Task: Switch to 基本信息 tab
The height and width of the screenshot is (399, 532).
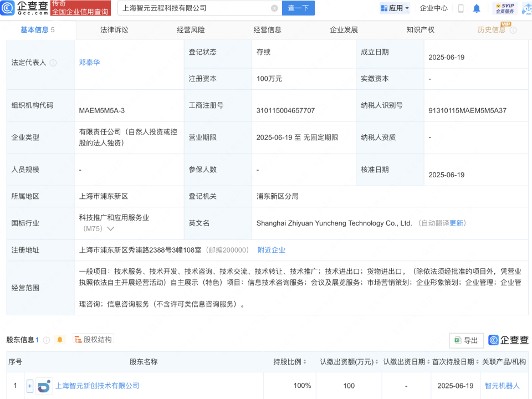Action: [x=38, y=30]
